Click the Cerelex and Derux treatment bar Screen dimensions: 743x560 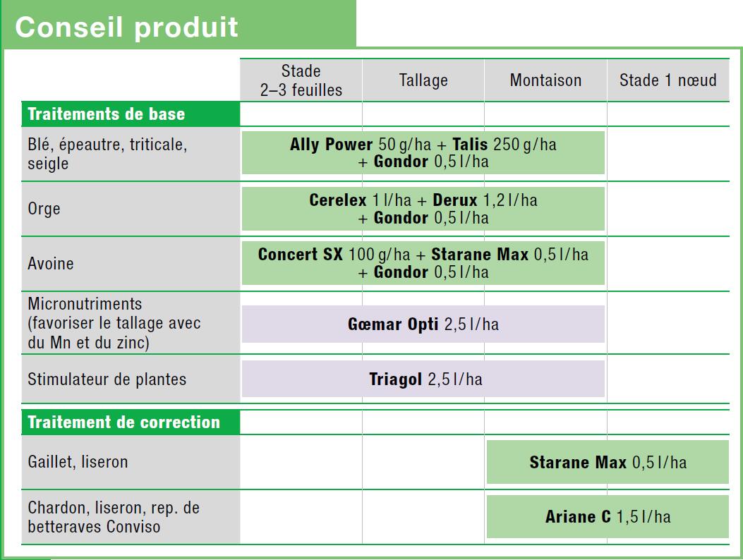423,209
